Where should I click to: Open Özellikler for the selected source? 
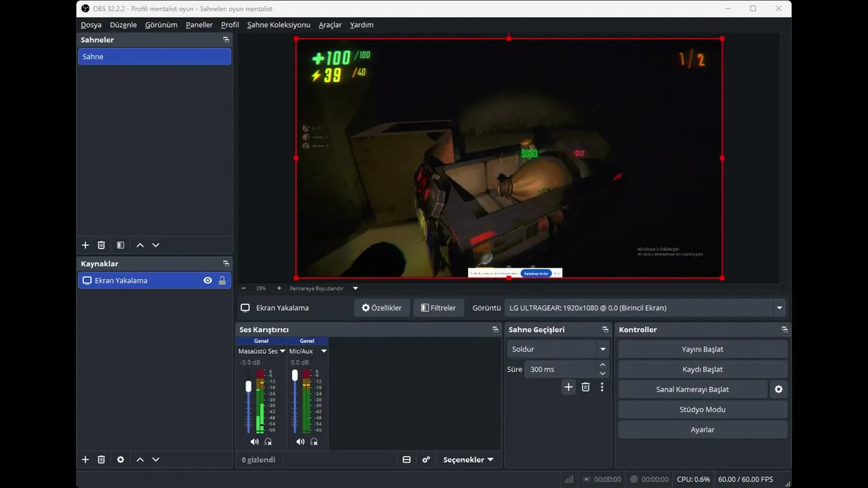coord(382,308)
